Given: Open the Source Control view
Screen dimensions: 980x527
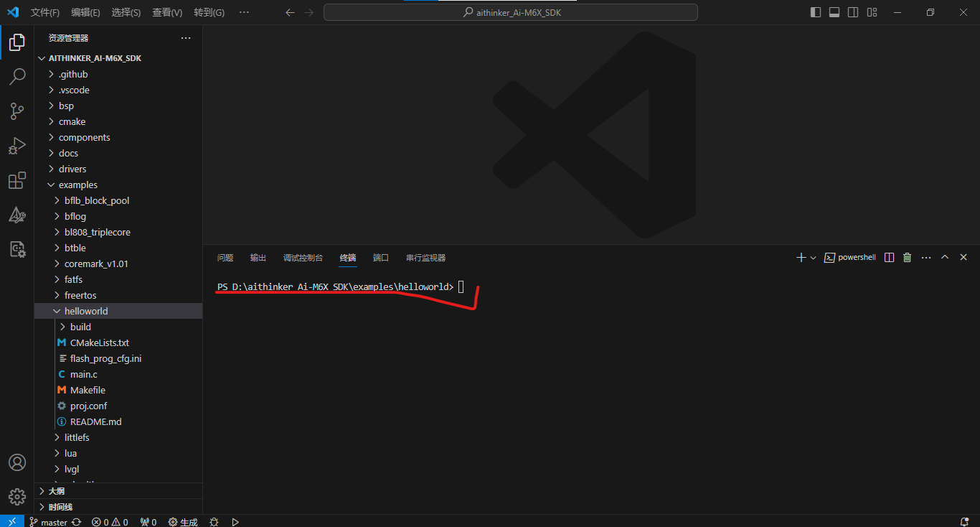Looking at the screenshot, I should pyautogui.click(x=17, y=111).
